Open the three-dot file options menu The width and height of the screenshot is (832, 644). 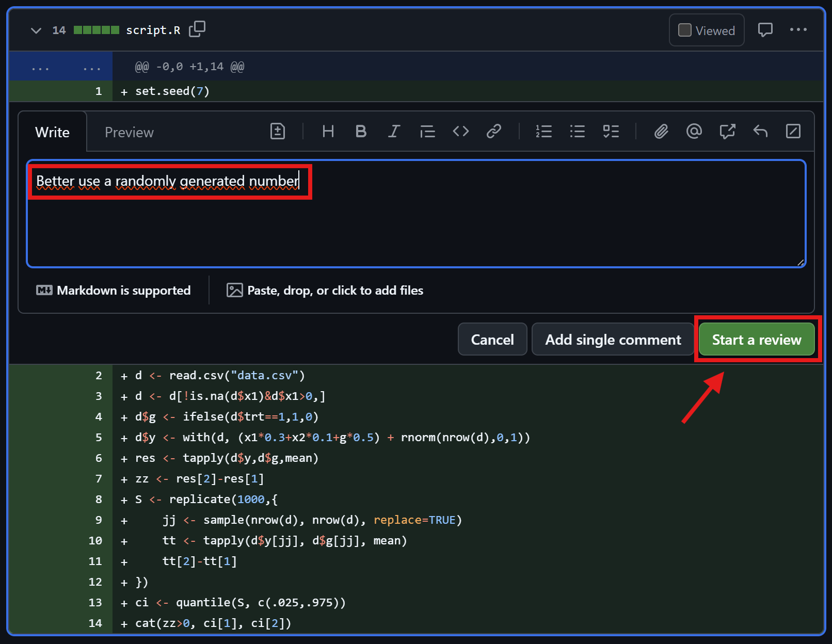tap(798, 30)
